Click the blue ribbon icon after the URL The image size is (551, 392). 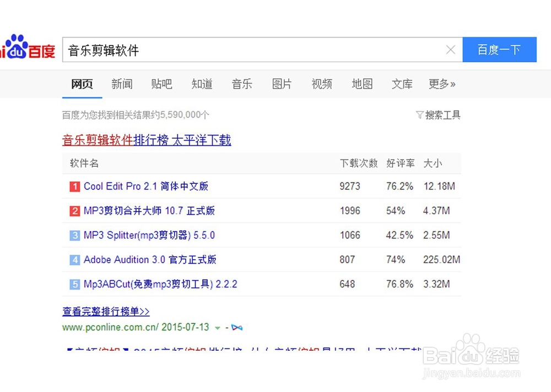tap(237, 328)
